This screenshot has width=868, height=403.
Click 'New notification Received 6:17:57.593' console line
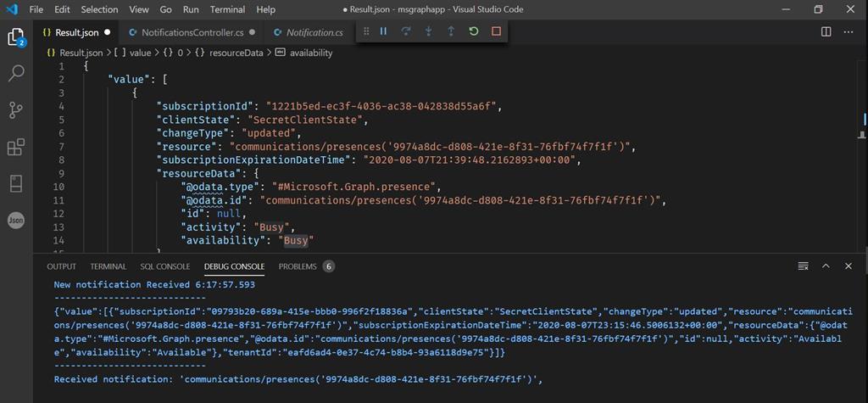coord(154,284)
